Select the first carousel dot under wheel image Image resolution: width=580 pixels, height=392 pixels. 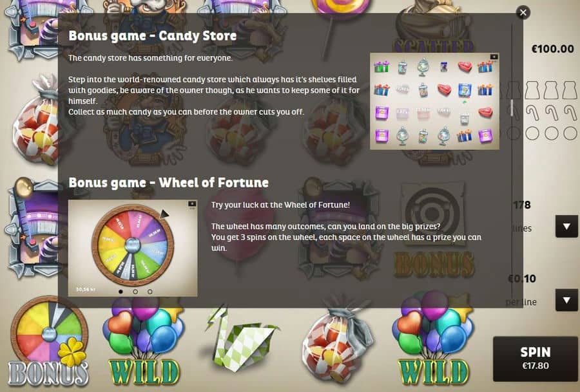[121, 292]
